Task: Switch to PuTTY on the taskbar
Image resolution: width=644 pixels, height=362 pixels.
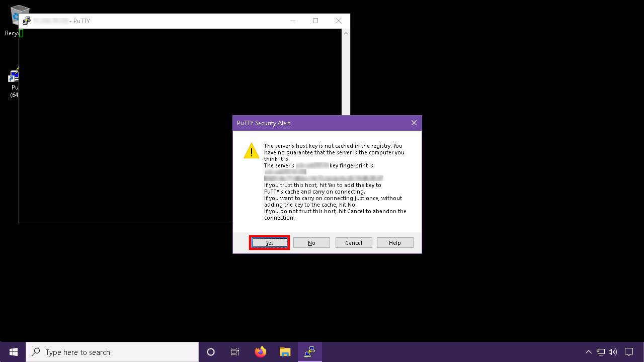Action: point(309,352)
